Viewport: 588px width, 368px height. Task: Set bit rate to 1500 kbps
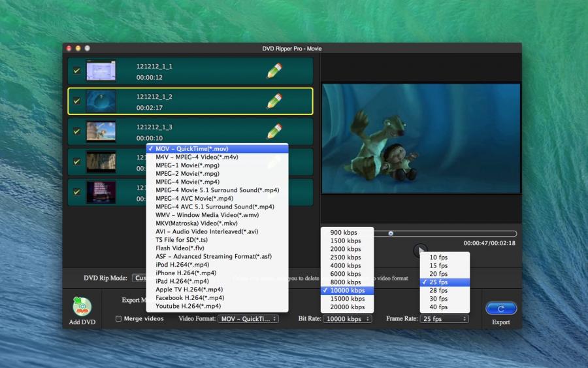(x=348, y=241)
